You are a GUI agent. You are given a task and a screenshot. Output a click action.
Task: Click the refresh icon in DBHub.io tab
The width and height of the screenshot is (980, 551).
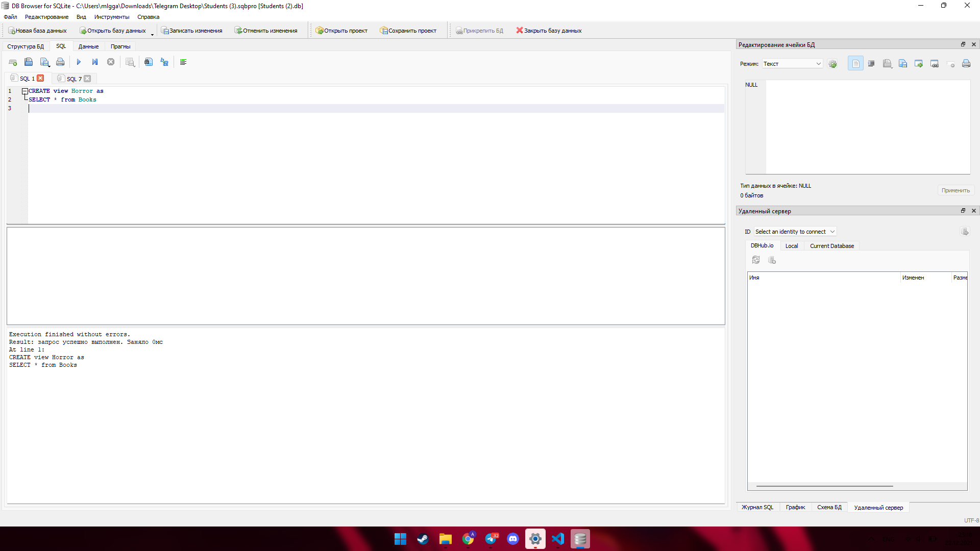click(756, 260)
